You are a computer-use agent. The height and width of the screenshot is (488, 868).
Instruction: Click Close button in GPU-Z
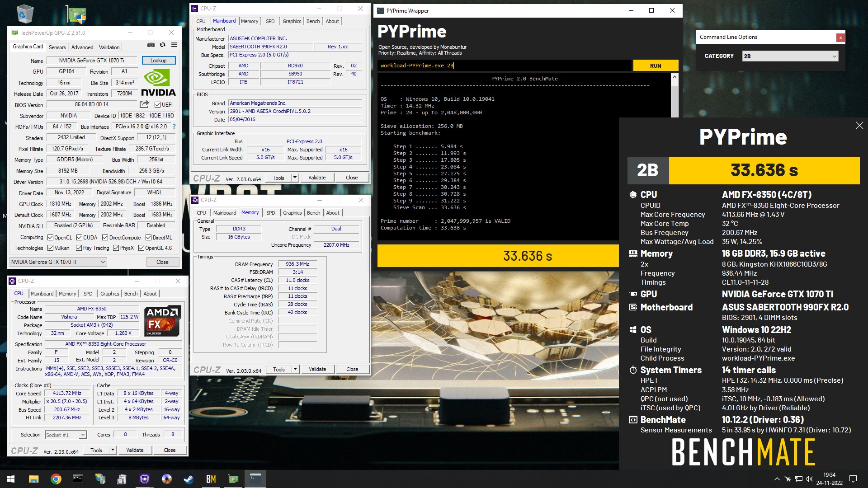click(163, 262)
